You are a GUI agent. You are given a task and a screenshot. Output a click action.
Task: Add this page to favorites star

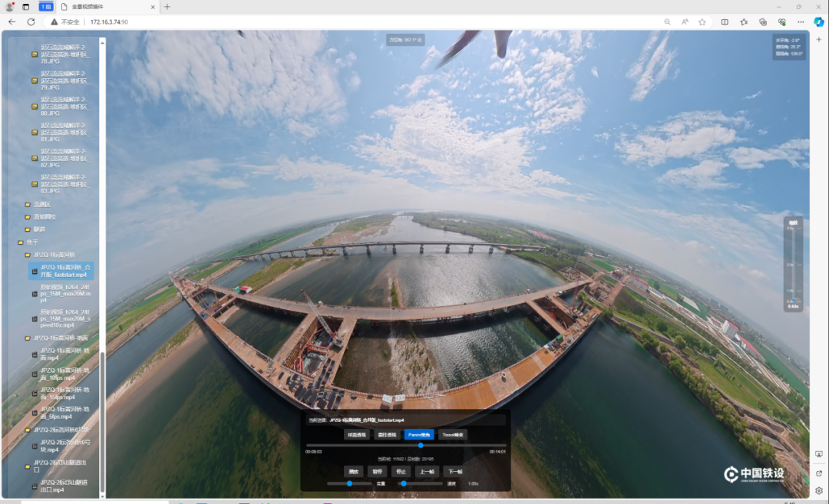pos(702,21)
